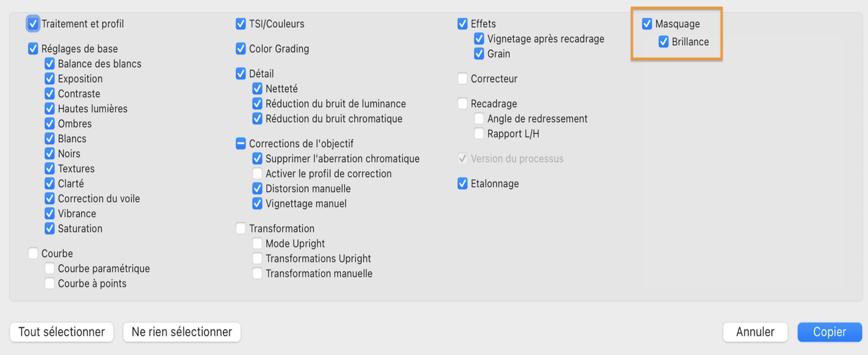
Task: Enable the Mode Upright checkbox
Action: tap(257, 243)
